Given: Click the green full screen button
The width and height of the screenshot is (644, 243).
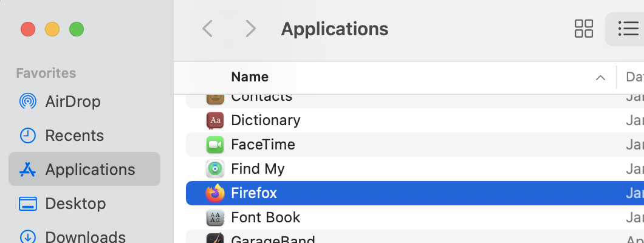Looking at the screenshot, I should pos(77,30).
